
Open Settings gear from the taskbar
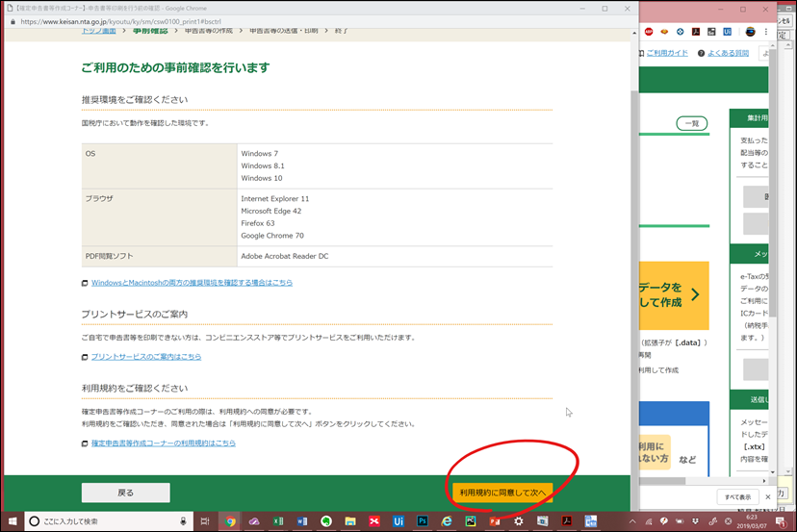pos(518,520)
